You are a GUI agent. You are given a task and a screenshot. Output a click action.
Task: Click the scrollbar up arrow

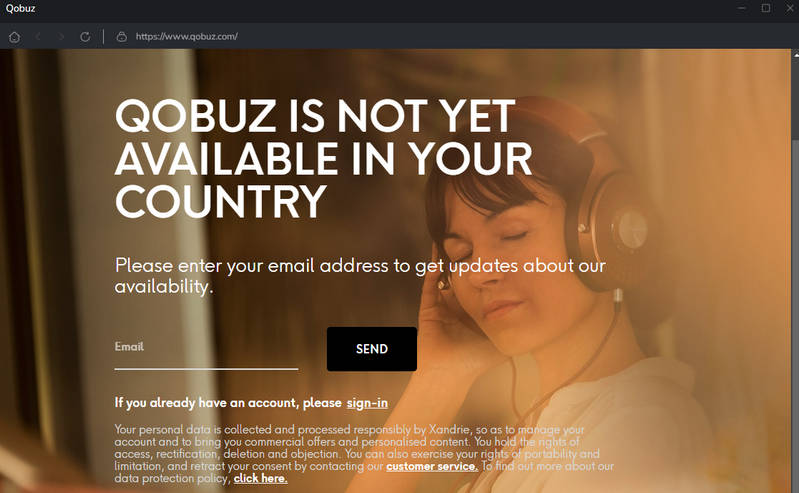click(x=795, y=54)
